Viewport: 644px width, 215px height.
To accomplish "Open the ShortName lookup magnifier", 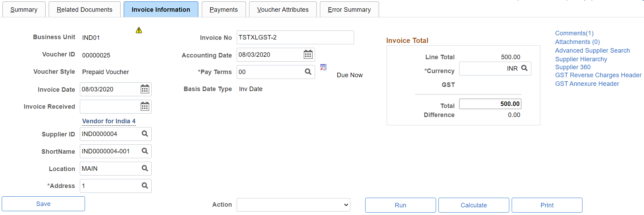I will coord(144,151).
